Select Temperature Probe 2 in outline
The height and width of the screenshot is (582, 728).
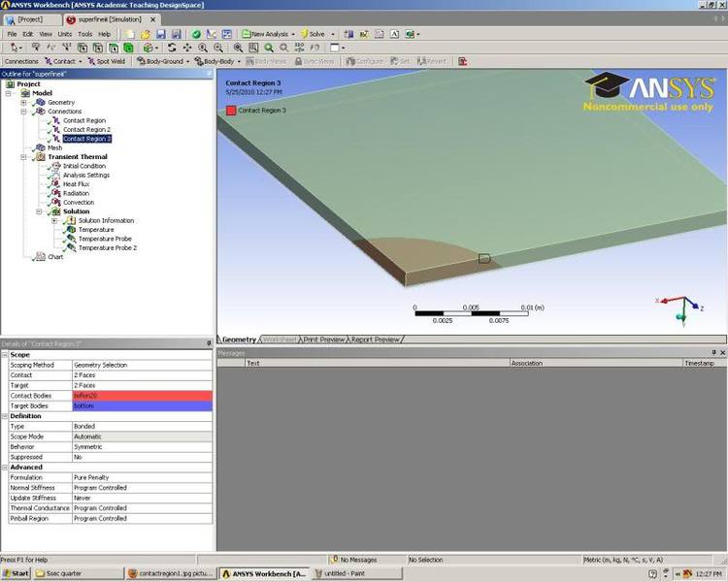click(x=107, y=248)
